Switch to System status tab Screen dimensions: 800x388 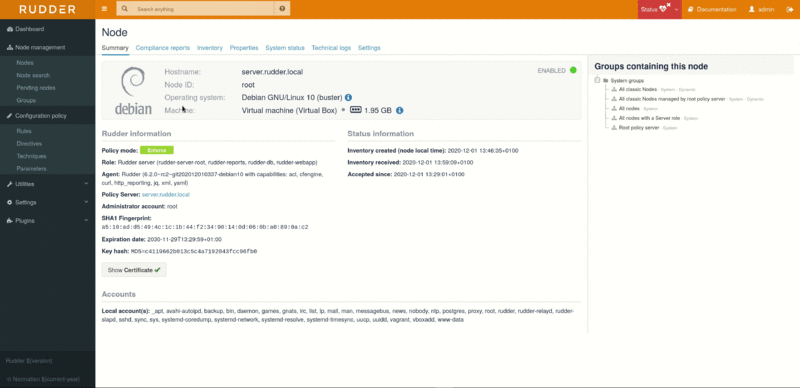285,48
